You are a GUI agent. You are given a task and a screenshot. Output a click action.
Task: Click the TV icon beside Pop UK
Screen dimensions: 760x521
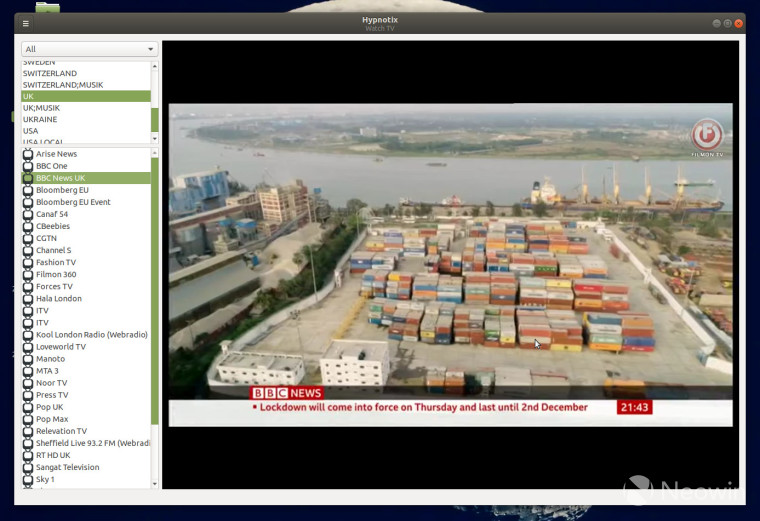pyautogui.click(x=28, y=407)
